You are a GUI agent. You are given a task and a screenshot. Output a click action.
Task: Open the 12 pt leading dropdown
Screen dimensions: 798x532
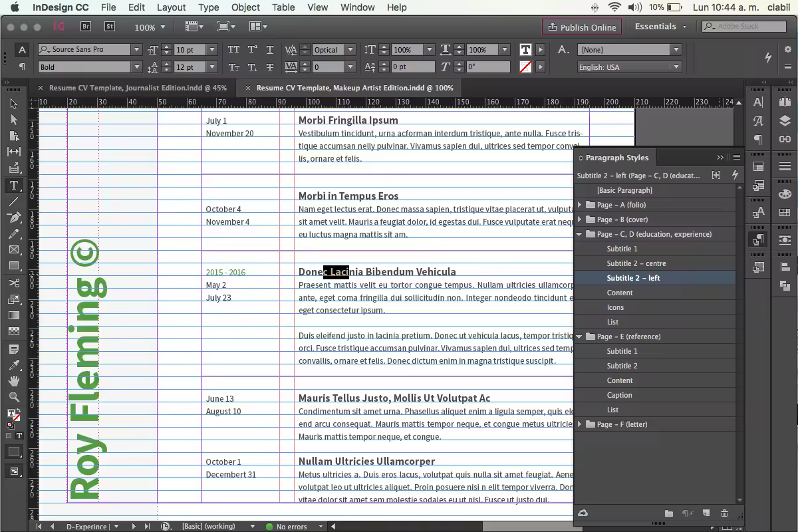(x=212, y=67)
